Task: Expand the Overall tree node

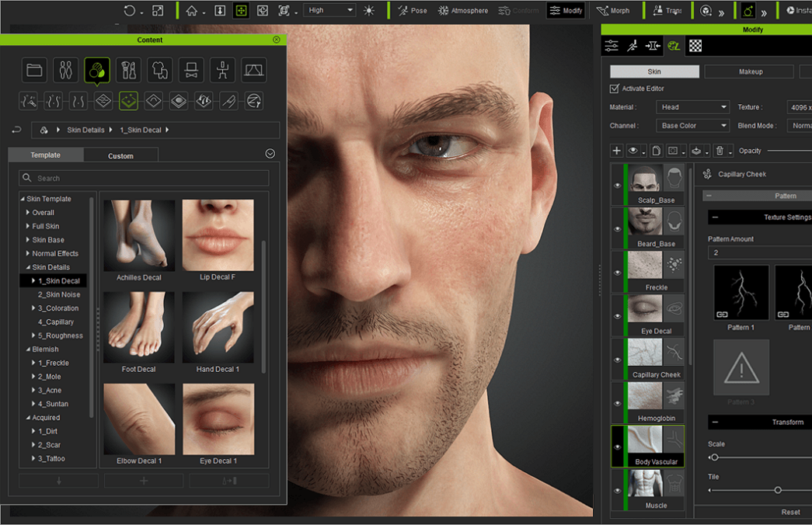Action: (27, 212)
